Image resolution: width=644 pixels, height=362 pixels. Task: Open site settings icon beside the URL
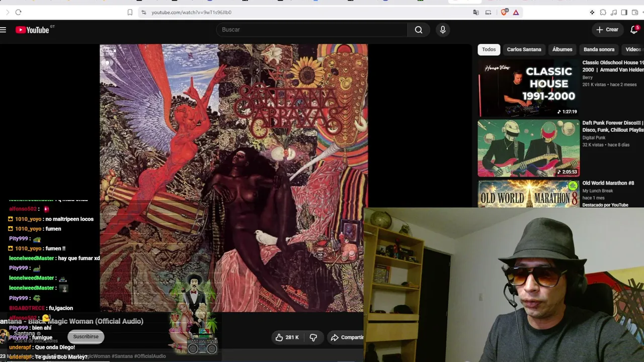(143, 12)
